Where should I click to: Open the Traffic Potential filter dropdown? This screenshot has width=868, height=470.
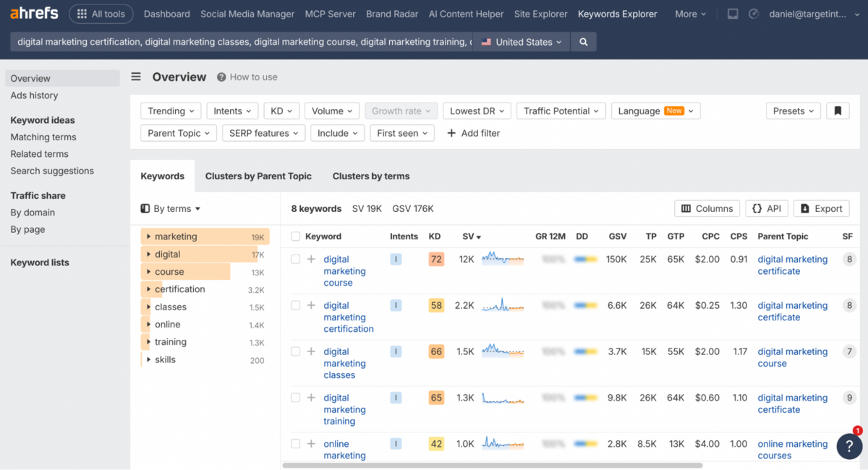pos(561,111)
